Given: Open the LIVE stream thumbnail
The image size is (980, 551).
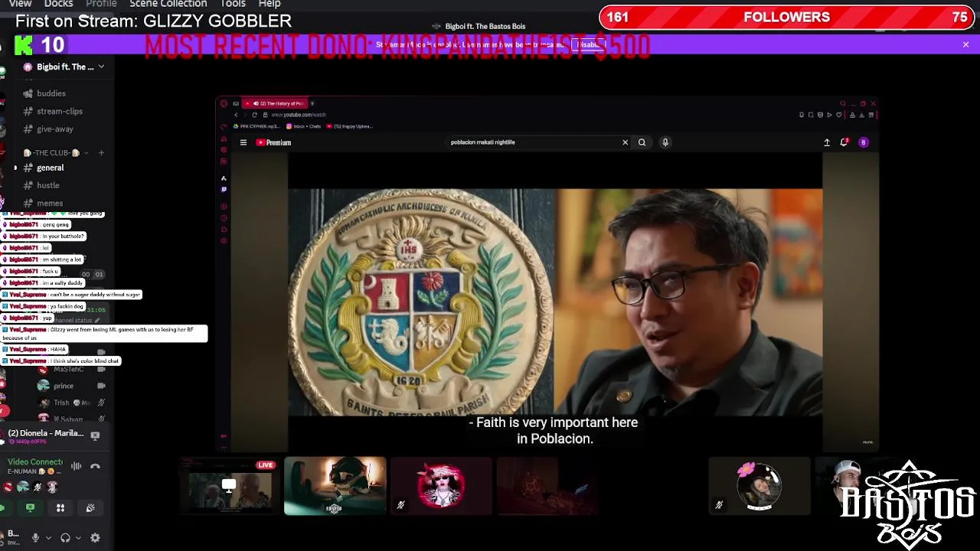Looking at the screenshot, I should (229, 486).
